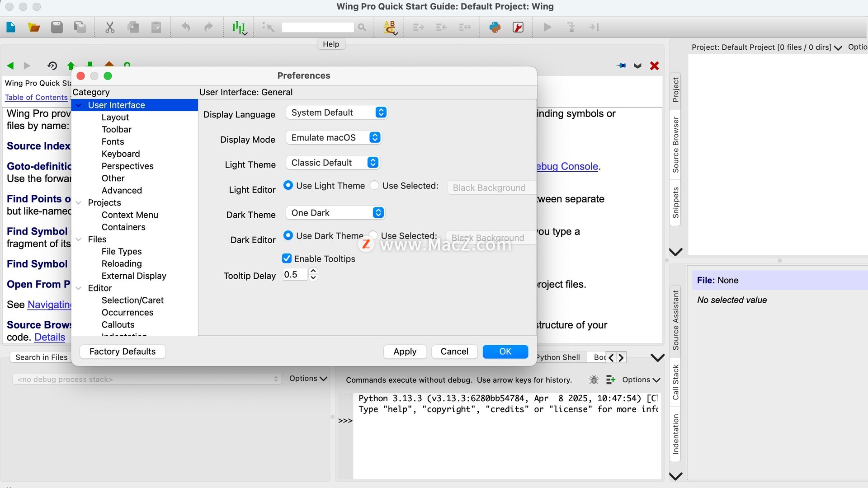The height and width of the screenshot is (488, 868).
Task: Click the Save file toolbar icon
Action: coord(57,27)
